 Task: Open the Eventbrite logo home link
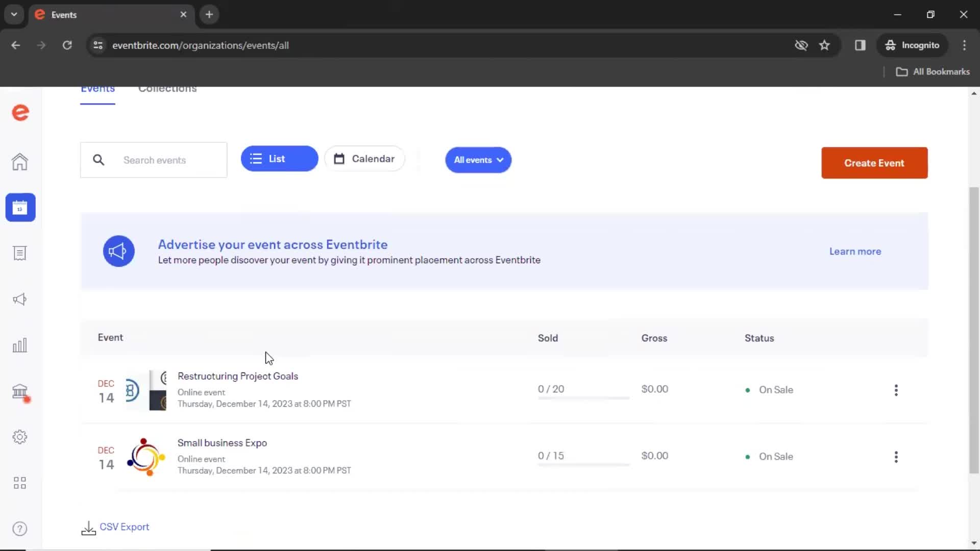coord(20,113)
